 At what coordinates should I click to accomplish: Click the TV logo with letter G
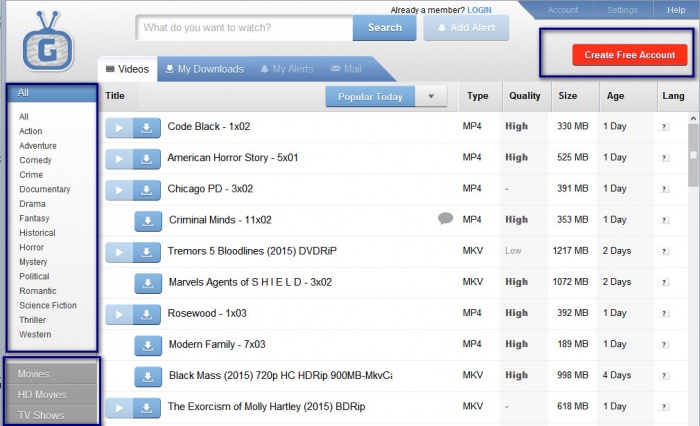tap(48, 41)
